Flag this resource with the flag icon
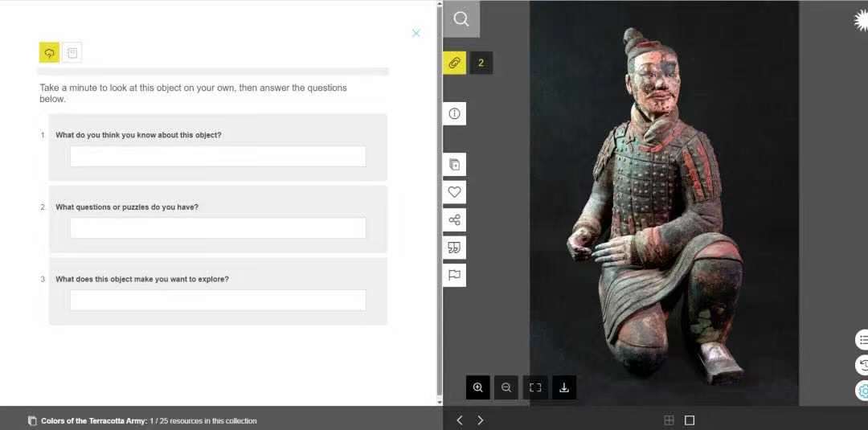 454,275
